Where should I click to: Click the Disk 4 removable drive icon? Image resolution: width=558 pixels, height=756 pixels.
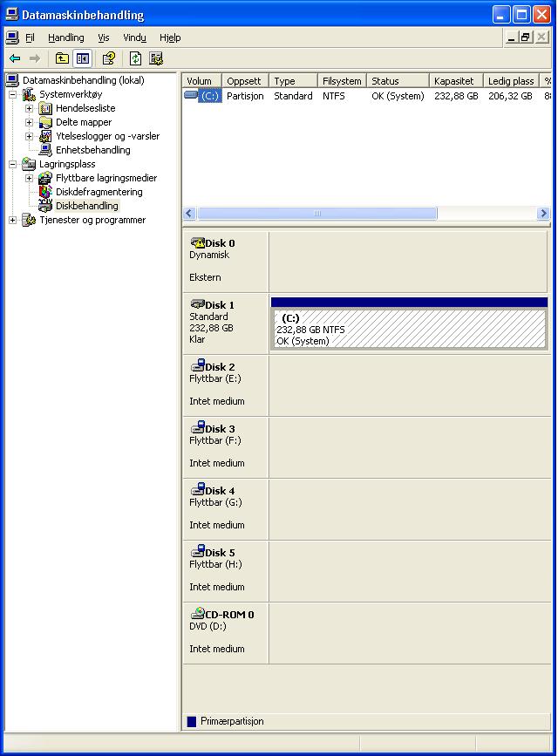click(x=198, y=489)
